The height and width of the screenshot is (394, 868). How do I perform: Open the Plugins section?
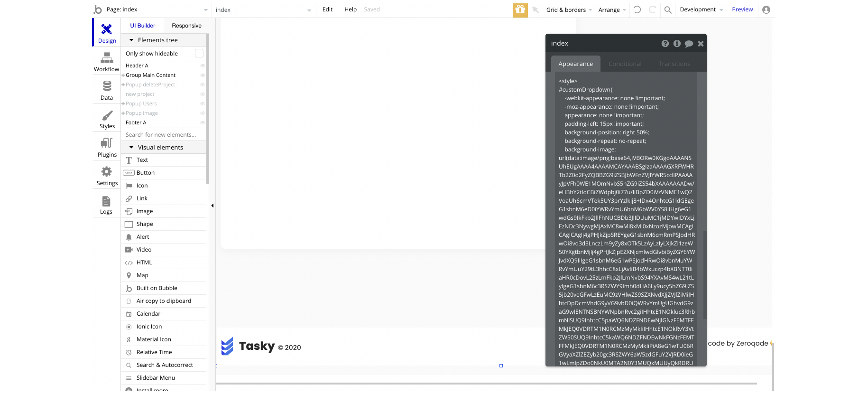click(107, 147)
